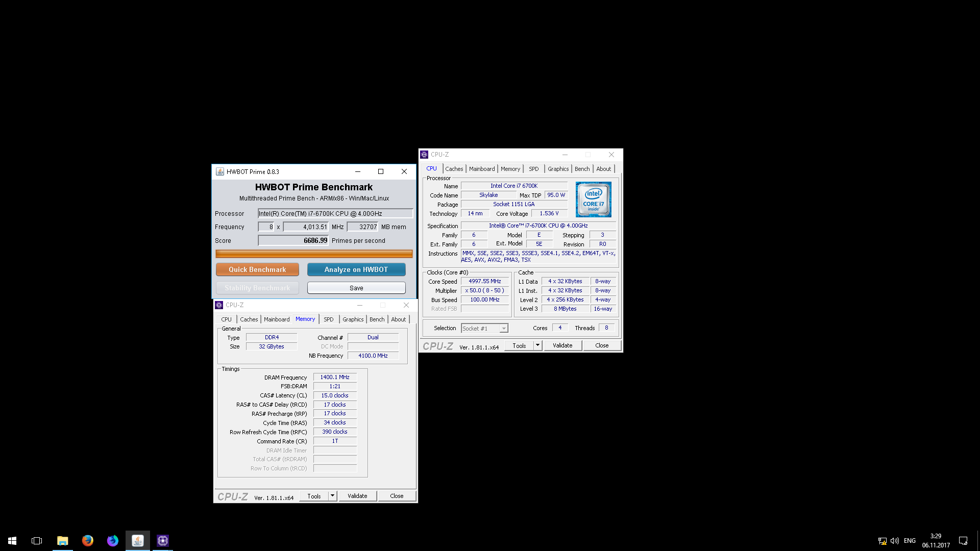Click Score field showing 6686.99
This screenshot has width=980, height=551.
tap(293, 240)
